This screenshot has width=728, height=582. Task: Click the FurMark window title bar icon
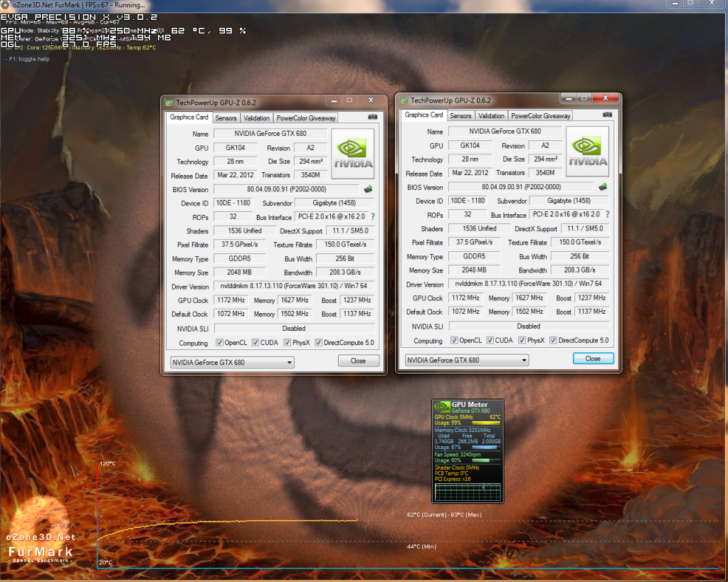5,5
